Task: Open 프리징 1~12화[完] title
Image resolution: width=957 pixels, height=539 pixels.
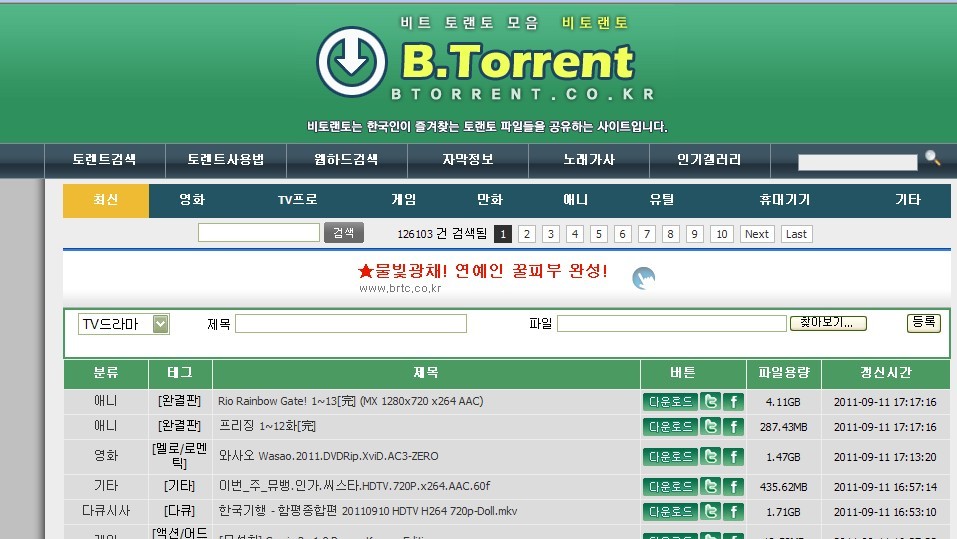Action: click(x=267, y=425)
